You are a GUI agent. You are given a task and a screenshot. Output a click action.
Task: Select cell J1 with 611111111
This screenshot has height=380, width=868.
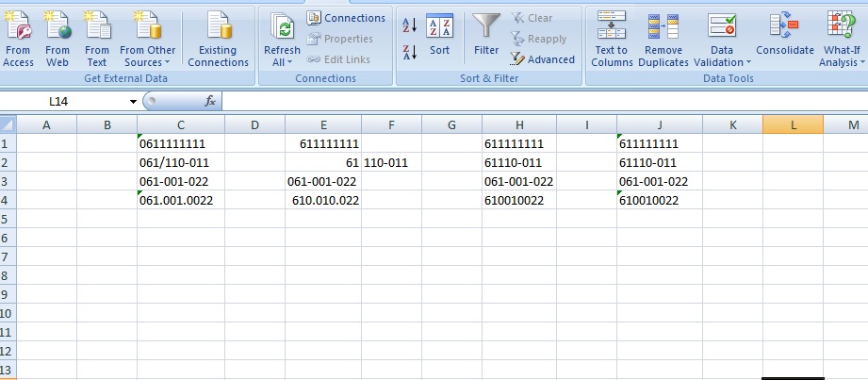pos(660,143)
